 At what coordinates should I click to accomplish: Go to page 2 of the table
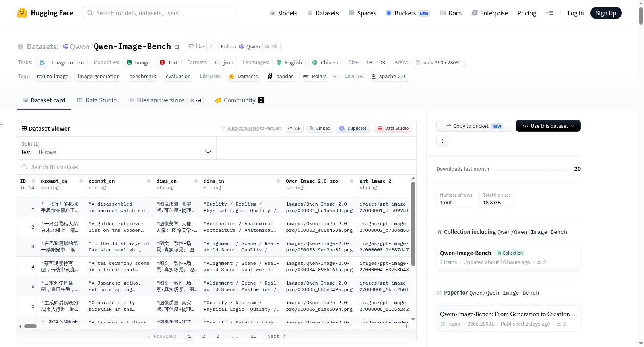204,336
